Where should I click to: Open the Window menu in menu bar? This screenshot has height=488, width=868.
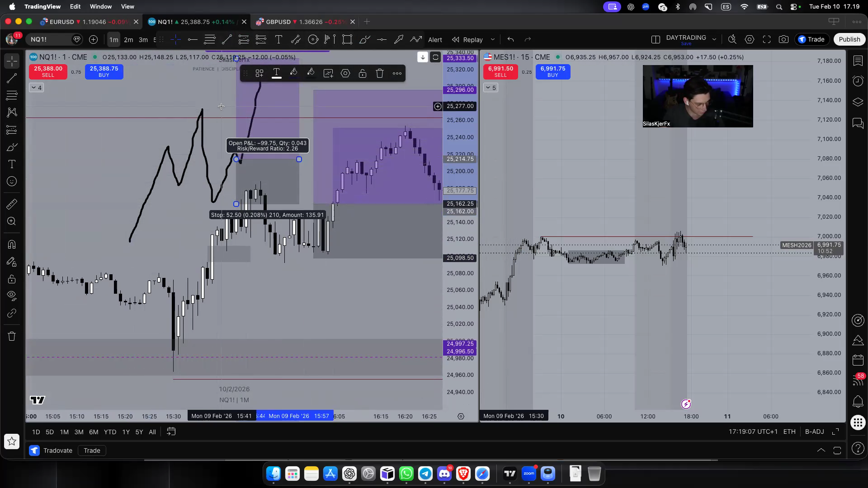[x=100, y=6]
